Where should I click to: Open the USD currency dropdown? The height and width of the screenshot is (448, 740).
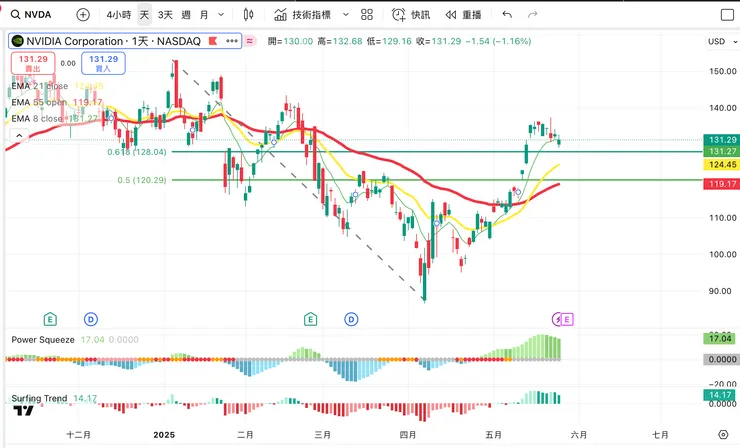(722, 42)
